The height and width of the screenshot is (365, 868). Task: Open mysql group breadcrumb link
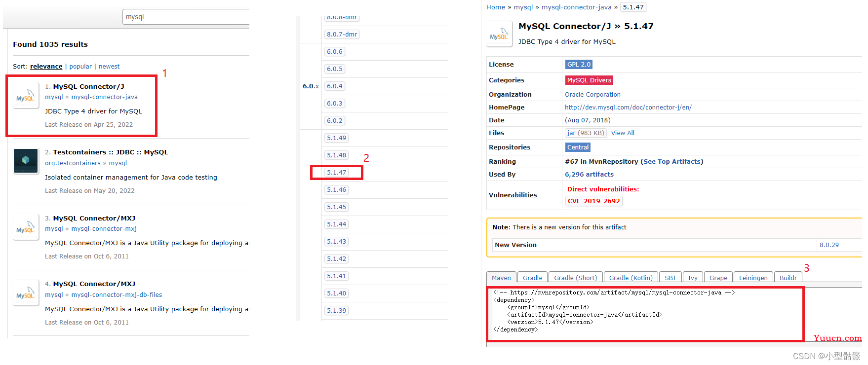point(523,7)
